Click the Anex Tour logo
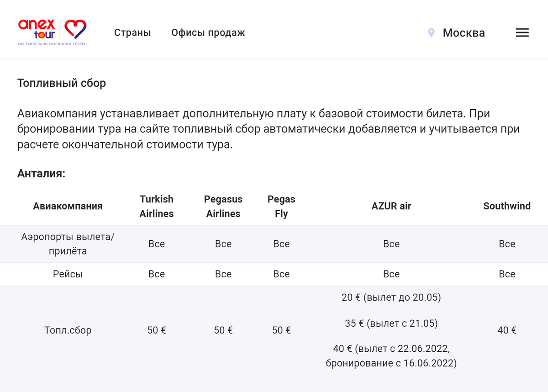This screenshot has height=392, width=548. click(53, 32)
